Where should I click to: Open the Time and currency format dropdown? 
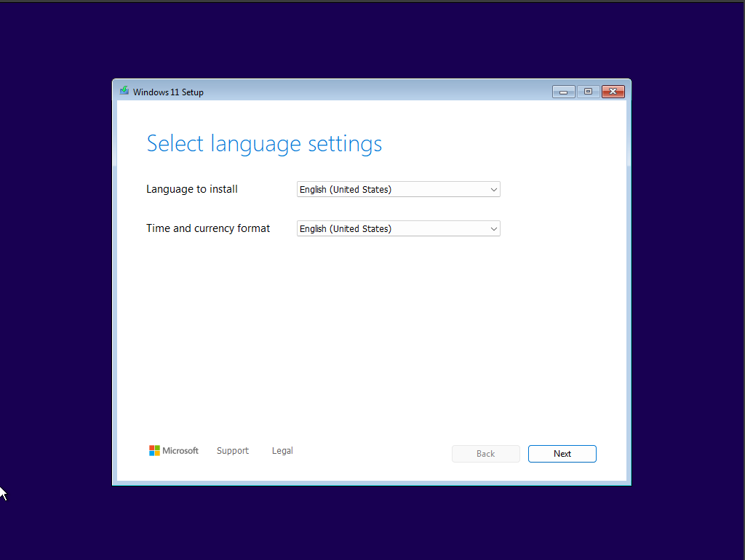click(398, 228)
